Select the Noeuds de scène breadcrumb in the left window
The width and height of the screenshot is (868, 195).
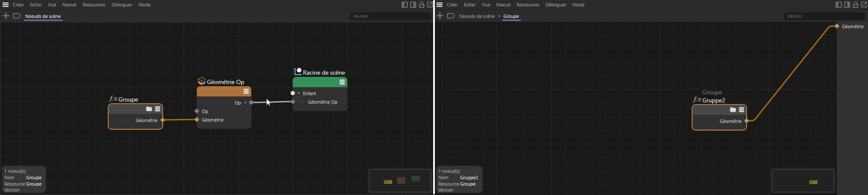pos(43,16)
